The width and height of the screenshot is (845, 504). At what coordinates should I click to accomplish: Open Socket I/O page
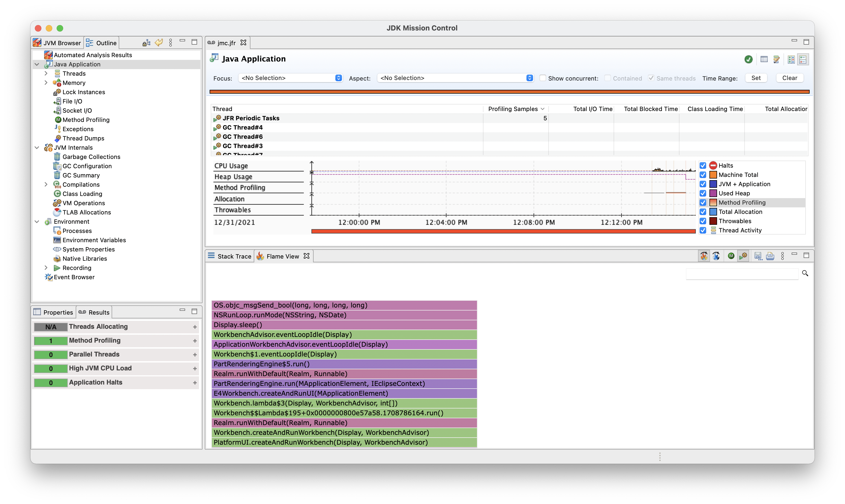pyautogui.click(x=77, y=110)
